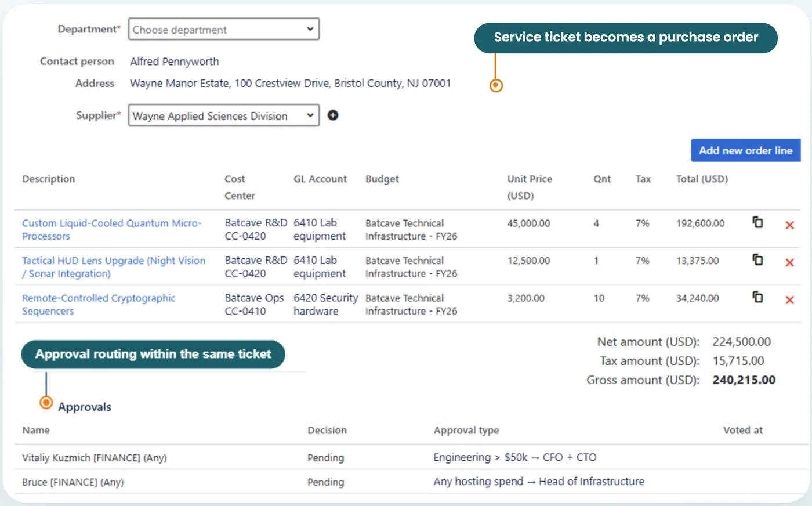Select total 34,240.00
Viewport: 812px width, 506px height.
pos(697,298)
